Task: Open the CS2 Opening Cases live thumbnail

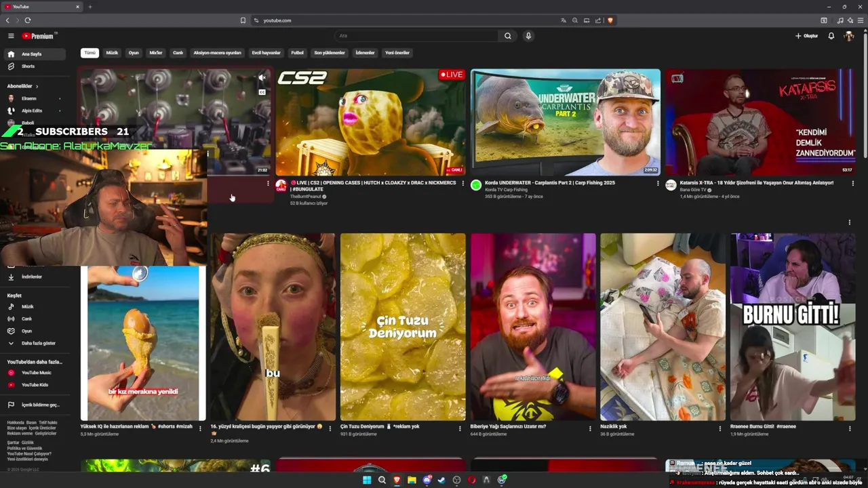Action: [x=370, y=122]
